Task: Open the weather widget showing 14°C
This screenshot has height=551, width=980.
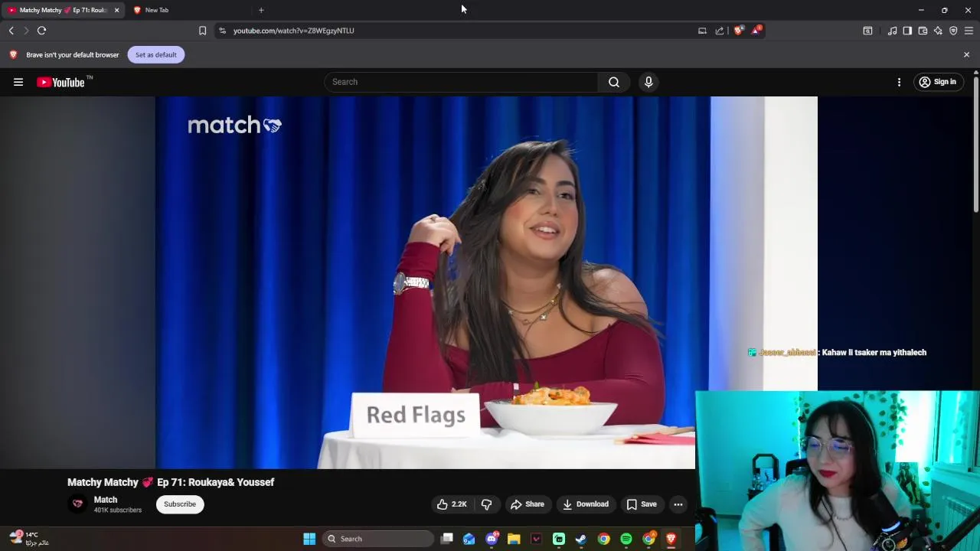Action: click(29, 539)
